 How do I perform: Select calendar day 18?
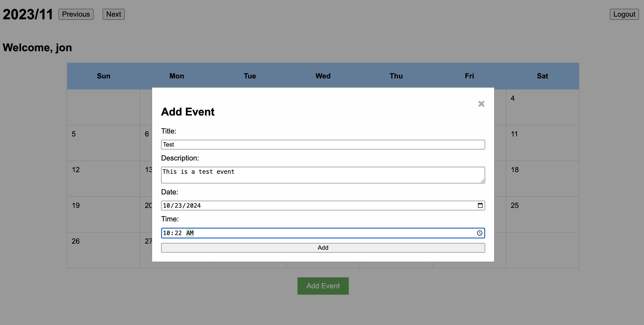[x=543, y=179]
